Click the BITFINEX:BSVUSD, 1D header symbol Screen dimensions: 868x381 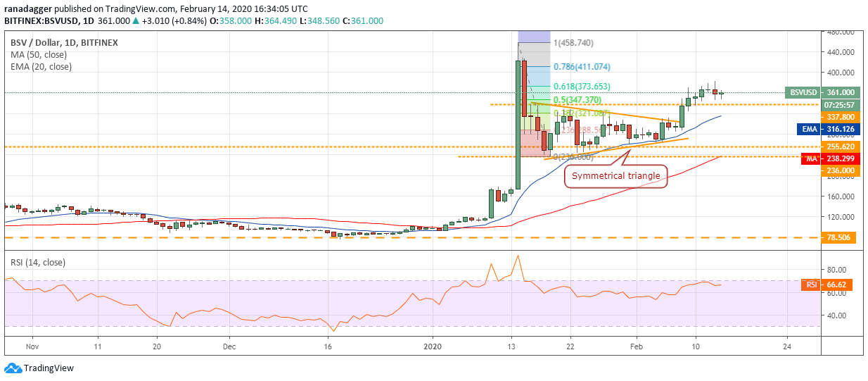pyautogui.click(x=49, y=21)
